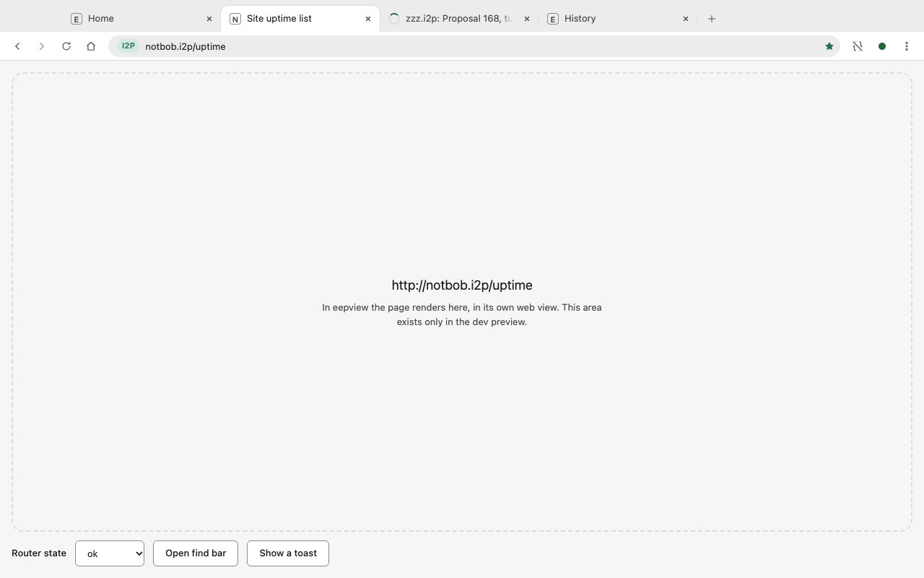Switch to the Site uptime list tab
The image size is (924, 578).
tap(300, 19)
